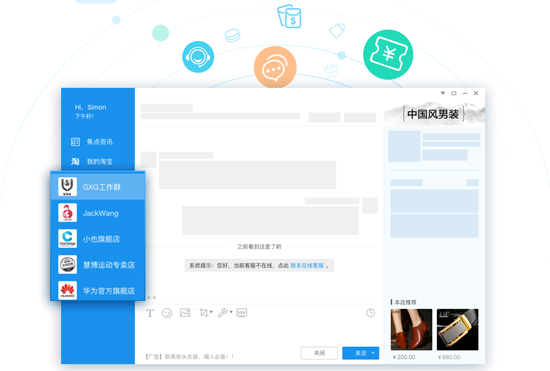Click the green yen coupon circle icon
The width and height of the screenshot is (550, 371).
tap(388, 55)
